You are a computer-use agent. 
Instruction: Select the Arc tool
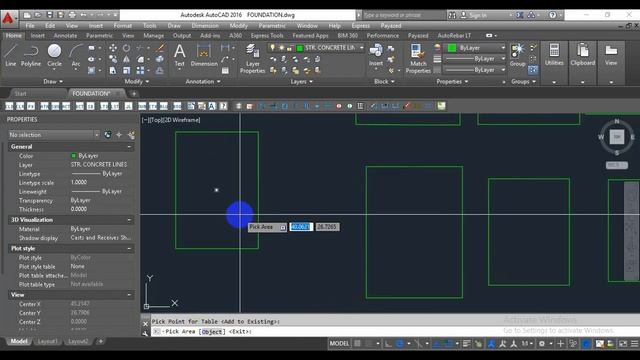pos(76,56)
